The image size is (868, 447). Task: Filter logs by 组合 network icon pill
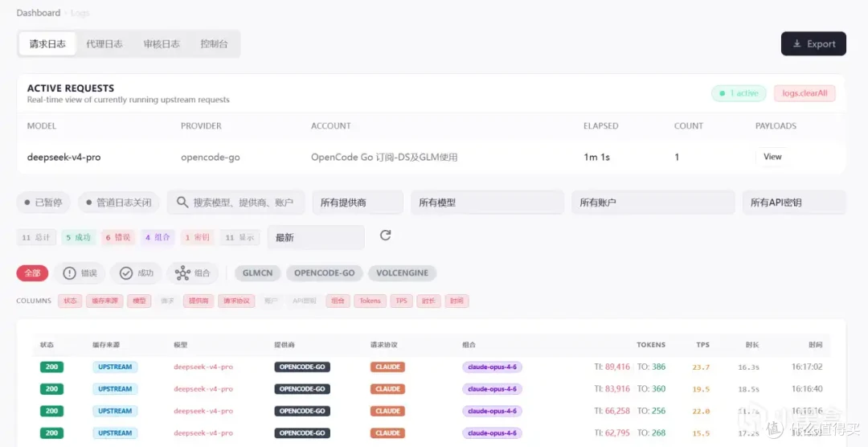coord(193,273)
